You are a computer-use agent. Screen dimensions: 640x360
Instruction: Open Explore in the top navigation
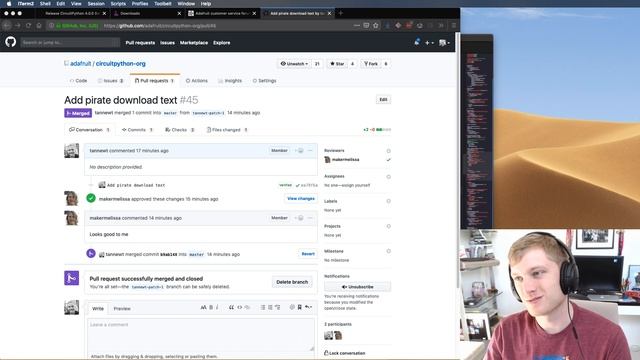pos(222,43)
